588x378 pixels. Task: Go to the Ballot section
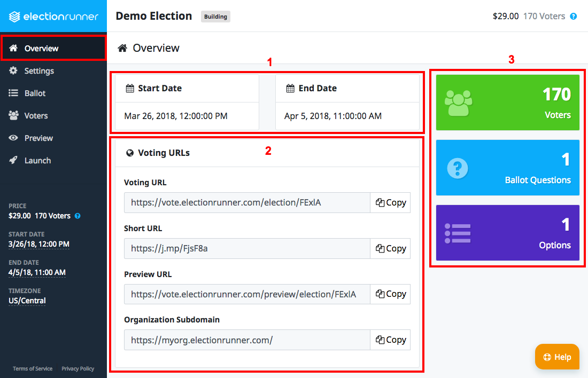(53, 93)
